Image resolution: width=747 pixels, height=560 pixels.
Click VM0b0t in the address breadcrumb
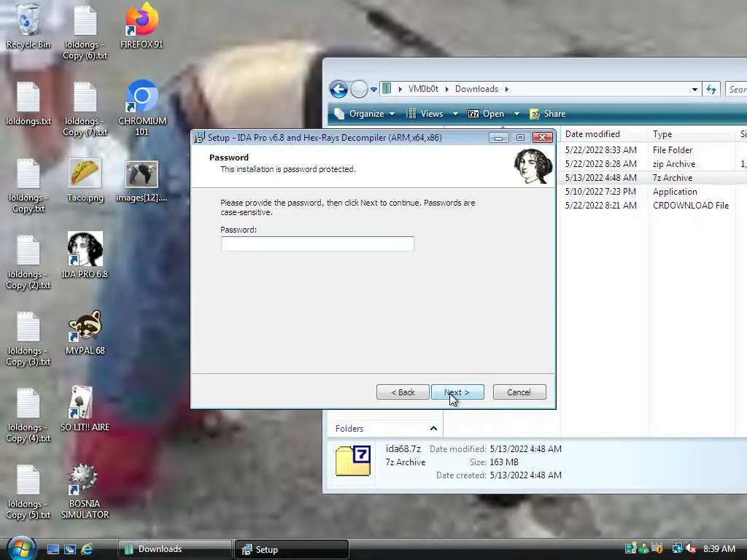(x=423, y=89)
